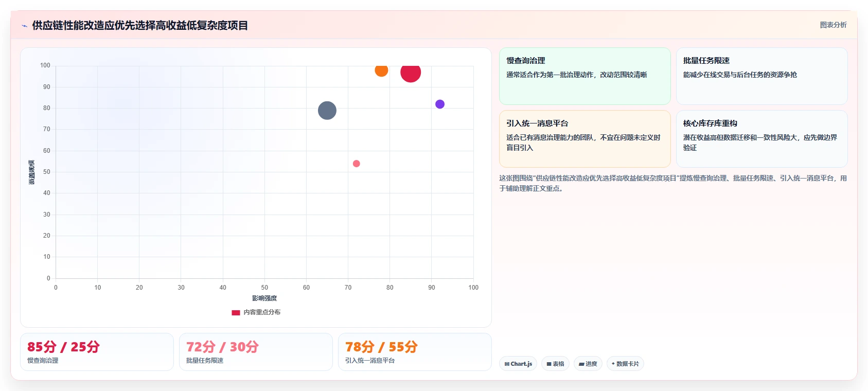Click the 72分 / 30分 metric card
Viewport: 868px width, 391px height.
(256, 352)
